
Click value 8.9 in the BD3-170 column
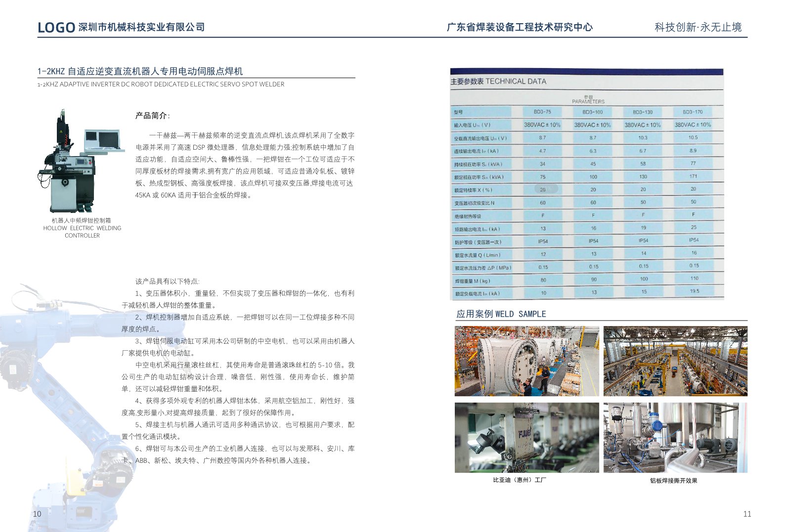tap(693, 150)
